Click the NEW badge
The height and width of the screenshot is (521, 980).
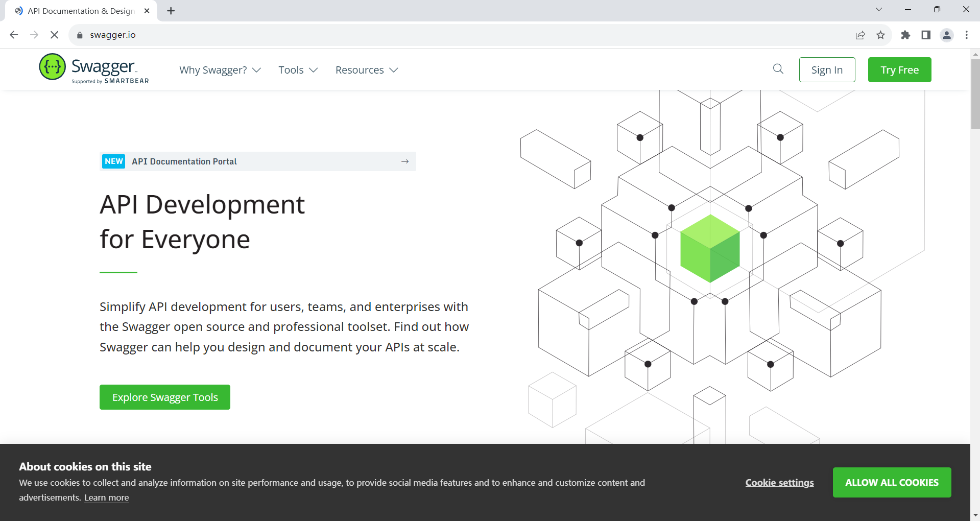coord(113,161)
